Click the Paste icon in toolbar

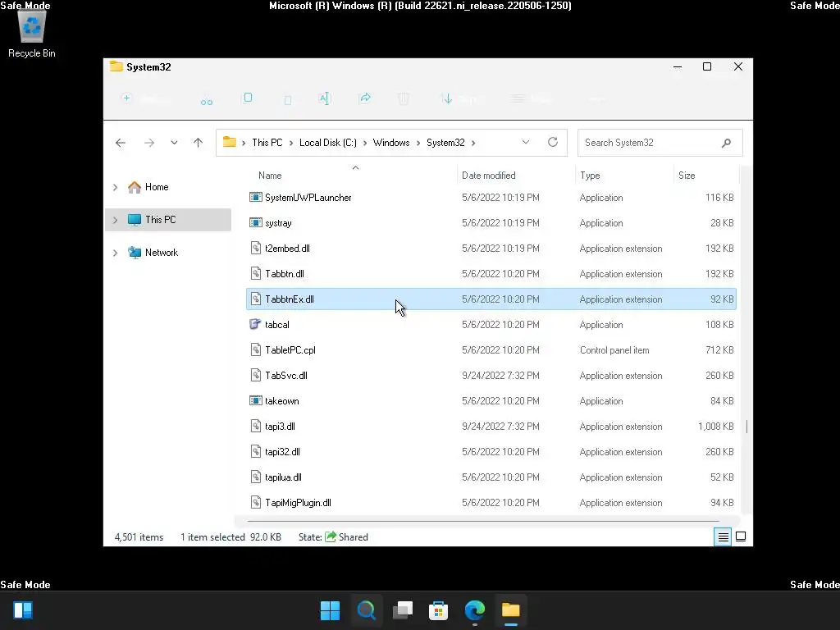click(x=288, y=99)
